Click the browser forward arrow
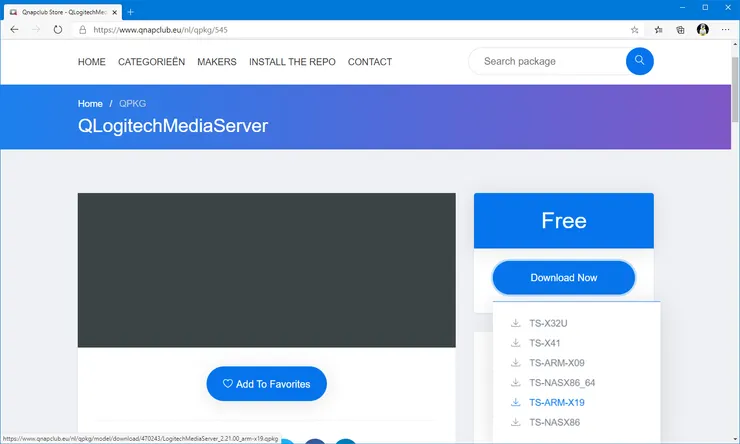Screen dimensions: 740x444 pos(36,30)
